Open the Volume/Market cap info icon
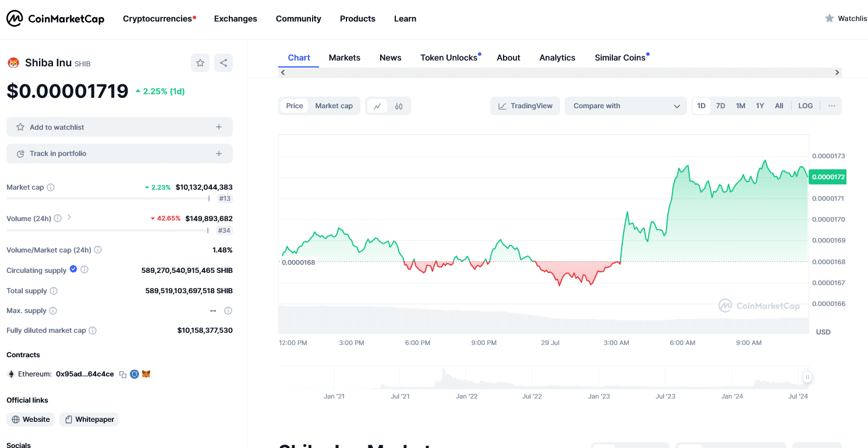The width and height of the screenshot is (868, 448). click(98, 250)
